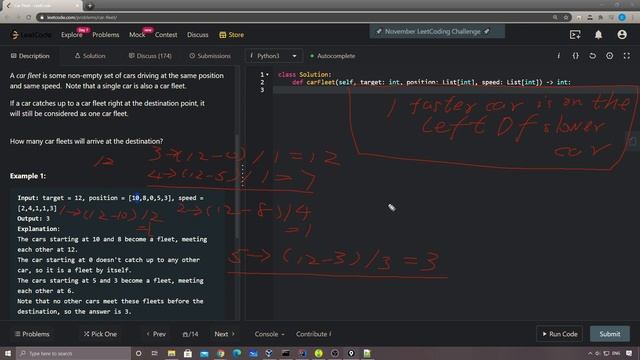This screenshot has width=640, height=360.
Task: Open Cortana circle in taskbar
Action: 138,353
